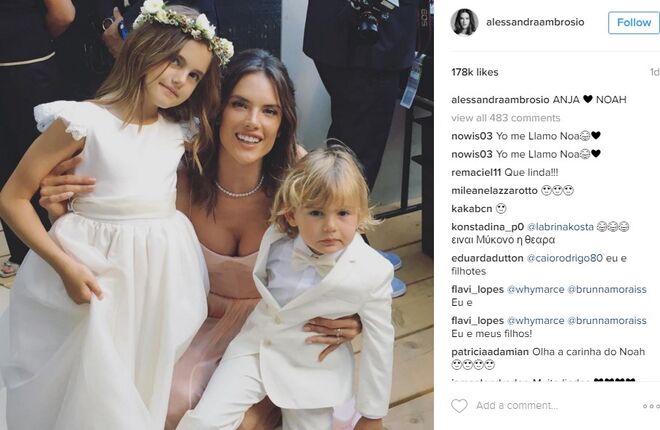This screenshot has height=430, width=660.
Task: Click the Follow button
Action: (633, 23)
